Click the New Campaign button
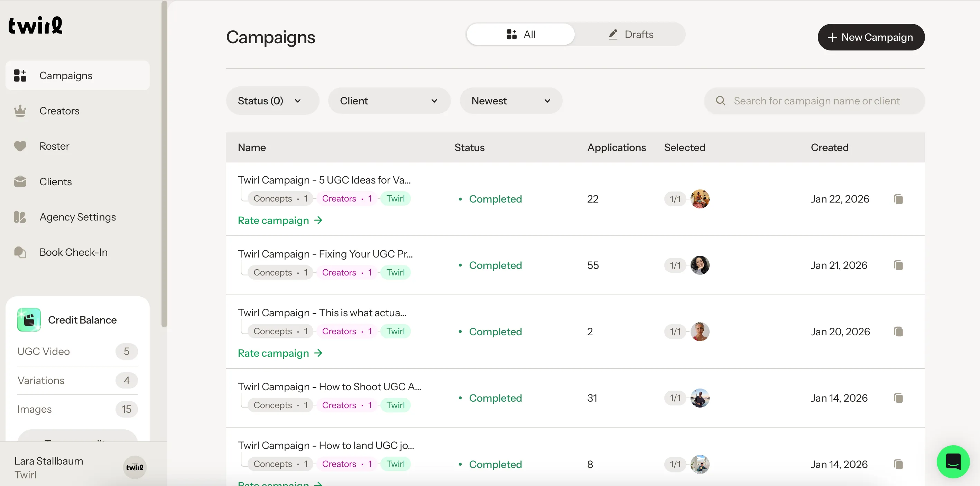This screenshot has width=980, height=486. click(871, 37)
